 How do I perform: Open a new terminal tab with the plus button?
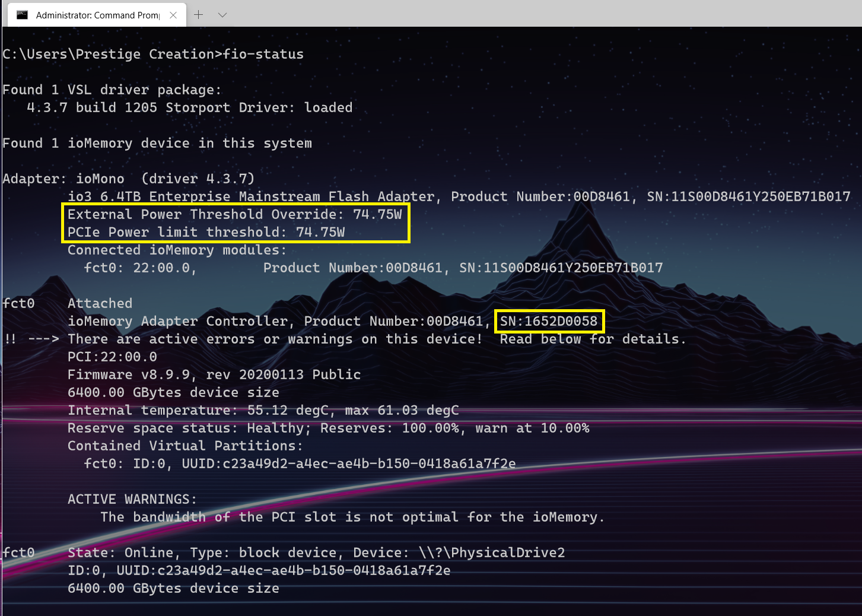[x=199, y=15]
